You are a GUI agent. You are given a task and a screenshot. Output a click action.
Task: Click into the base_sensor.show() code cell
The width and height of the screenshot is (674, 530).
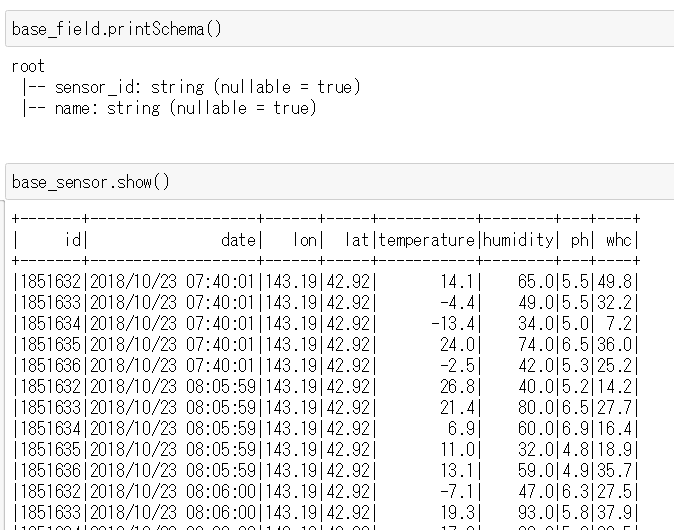340,182
